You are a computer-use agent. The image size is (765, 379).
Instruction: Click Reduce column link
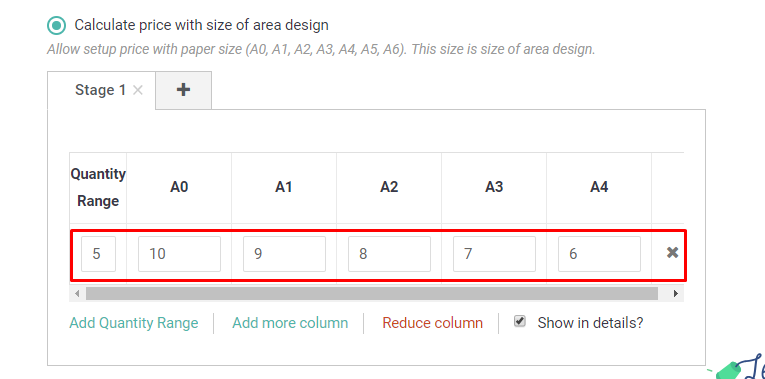pyautogui.click(x=432, y=323)
